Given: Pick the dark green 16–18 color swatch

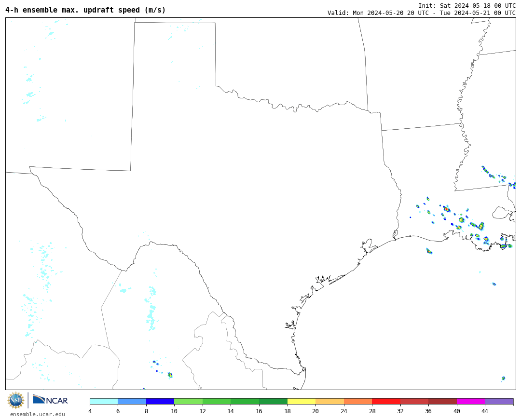Looking at the screenshot, I should [x=273, y=402].
